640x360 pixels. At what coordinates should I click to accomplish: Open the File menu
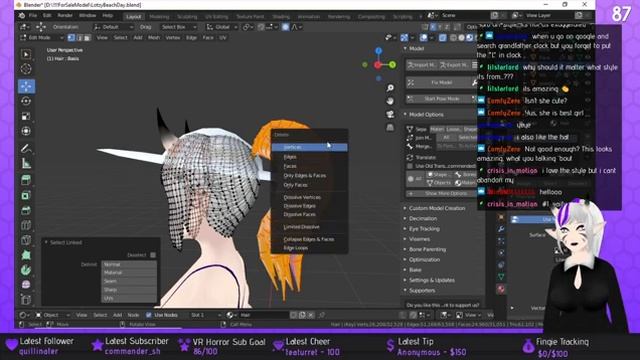coord(33,16)
